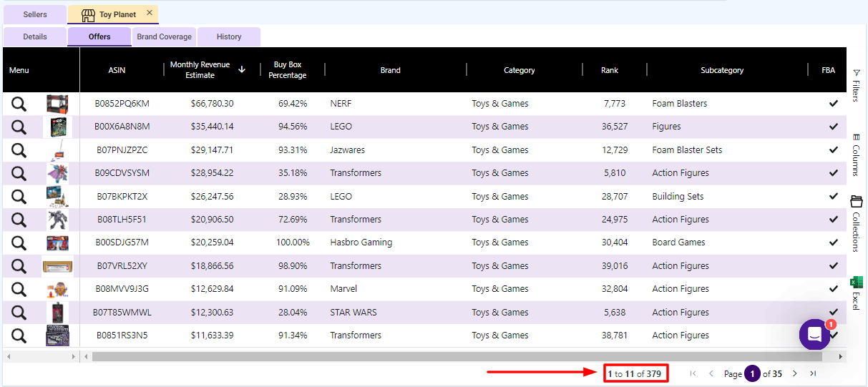Go to the first page
This screenshot has height=387, width=868.
[693, 373]
